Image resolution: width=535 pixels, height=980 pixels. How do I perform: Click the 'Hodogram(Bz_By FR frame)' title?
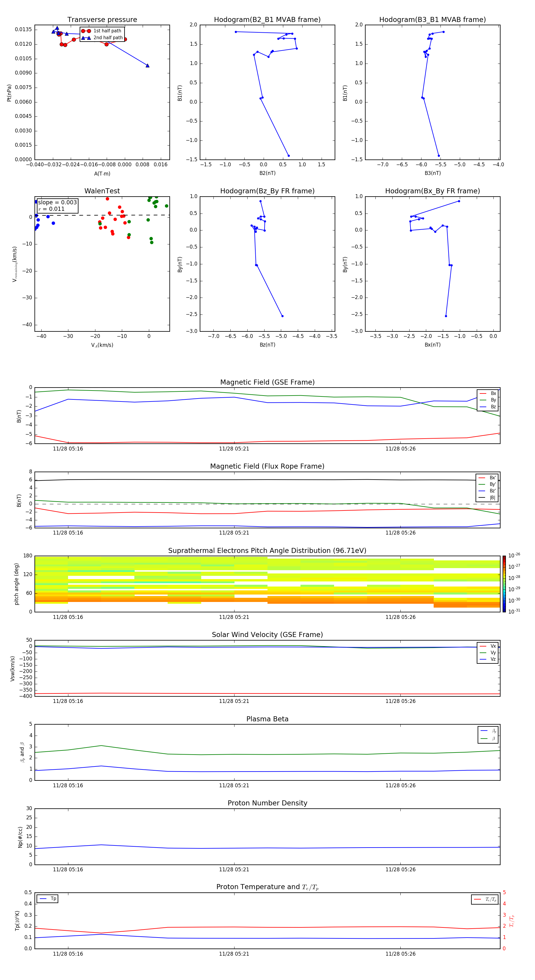[x=267, y=191]
